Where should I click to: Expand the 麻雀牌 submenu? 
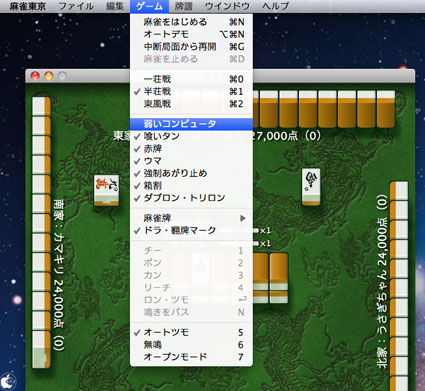[191, 218]
